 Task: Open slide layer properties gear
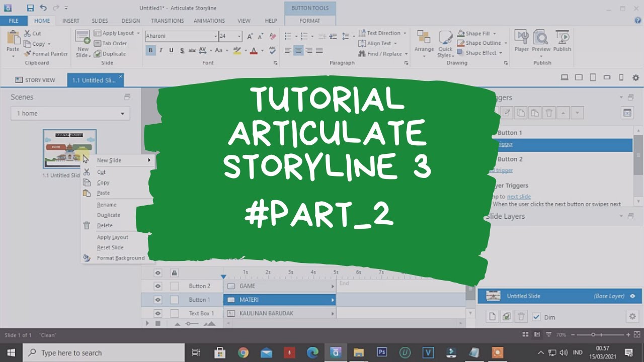tap(632, 317)
